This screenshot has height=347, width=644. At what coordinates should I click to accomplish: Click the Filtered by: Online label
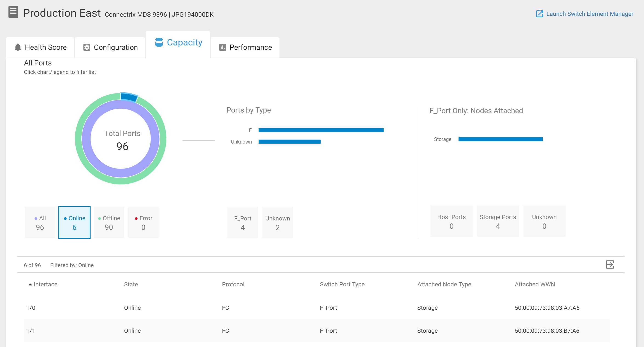click(x=72, y=265)
